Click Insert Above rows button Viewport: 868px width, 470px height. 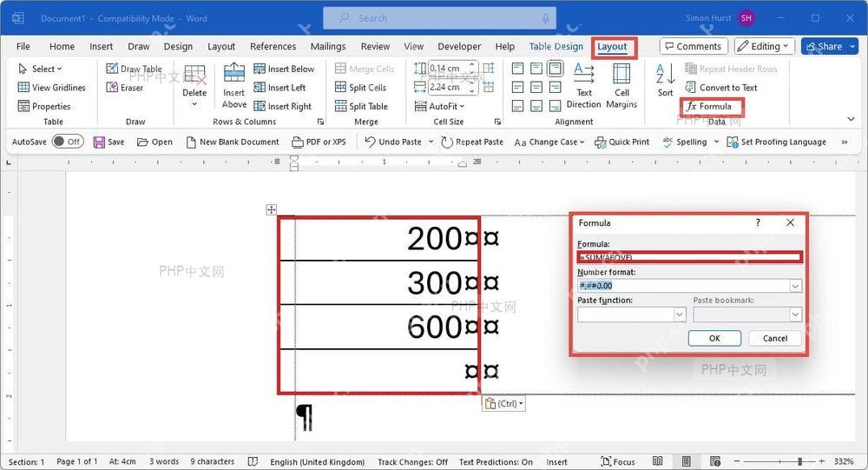pos(234,85)
